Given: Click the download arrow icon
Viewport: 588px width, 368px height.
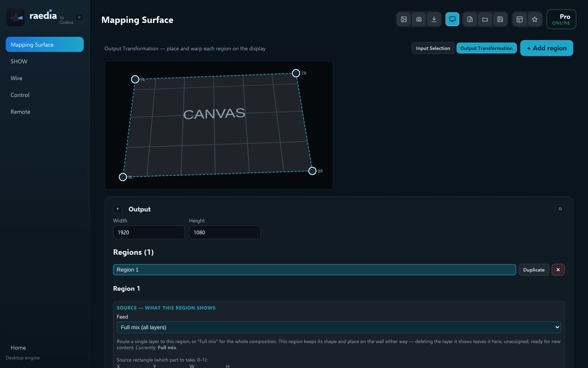Looking at the screenshot, I should 434,19.
